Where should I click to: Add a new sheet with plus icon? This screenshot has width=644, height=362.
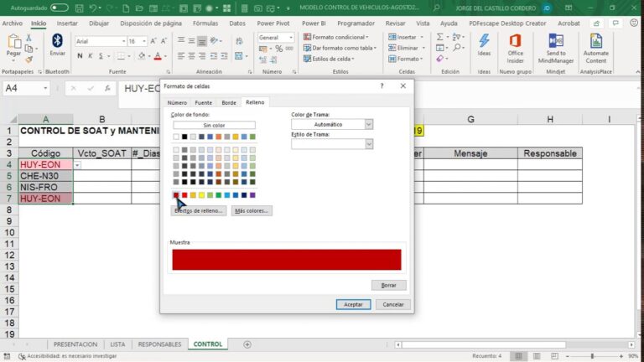[x=247, y=344]
